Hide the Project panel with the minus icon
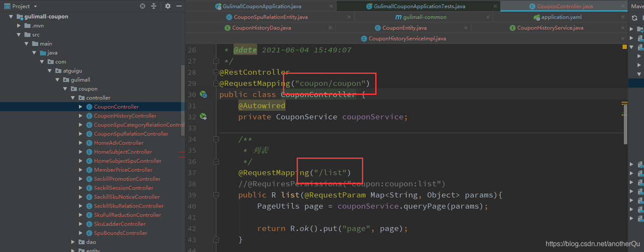Image resolution: width=644 pixels, height=252 pixels. click(x=179, y=6)
